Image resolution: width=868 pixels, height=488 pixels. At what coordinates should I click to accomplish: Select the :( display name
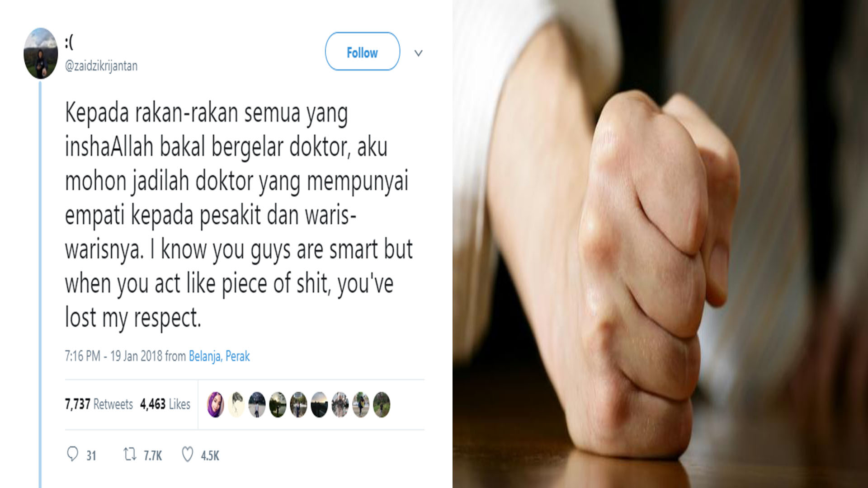(69, 42)
